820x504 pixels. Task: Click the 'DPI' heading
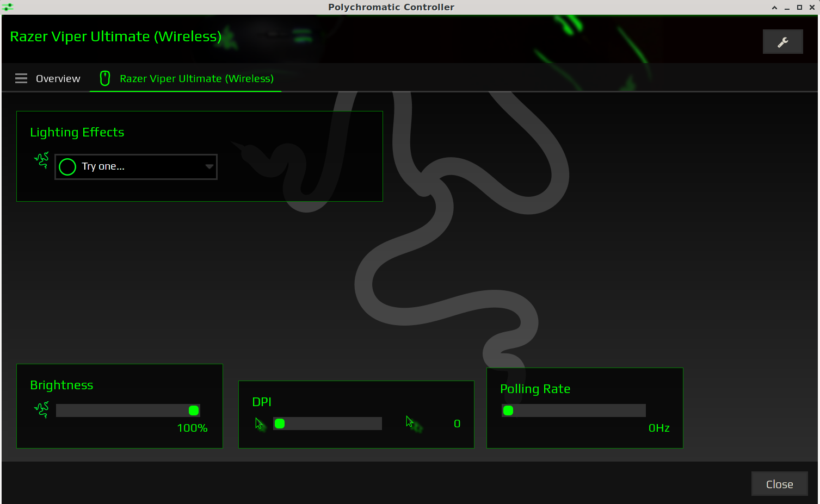point(262,402)
